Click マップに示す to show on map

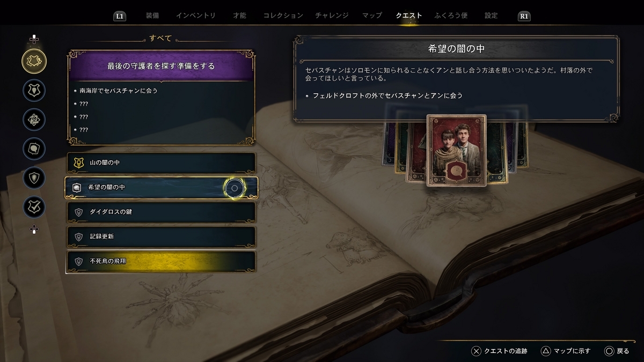pyautogui.click(x=565, y=351)
